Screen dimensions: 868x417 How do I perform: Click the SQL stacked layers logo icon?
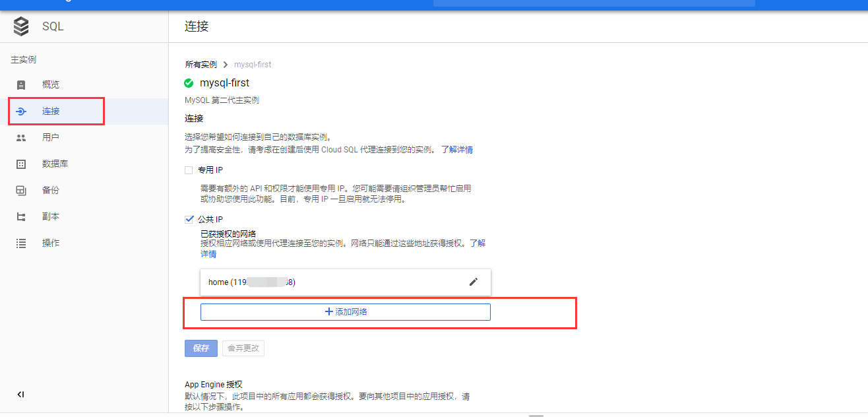(x=21, y=26)
